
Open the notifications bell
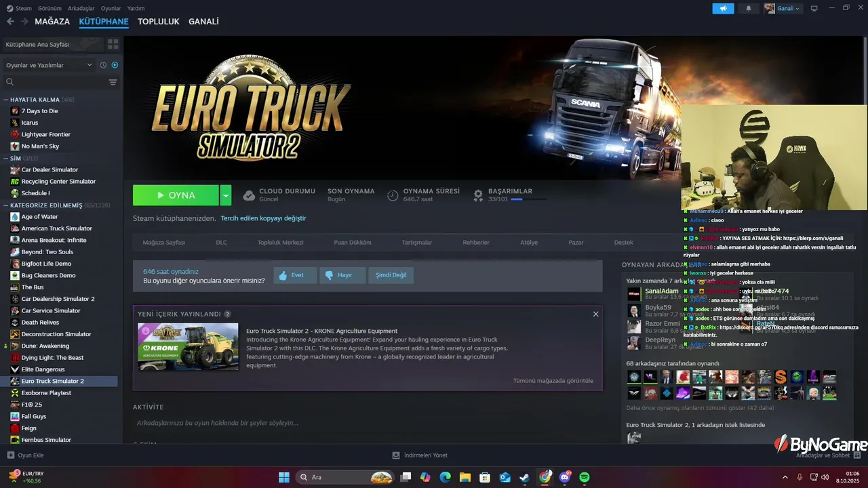(749, 8)
